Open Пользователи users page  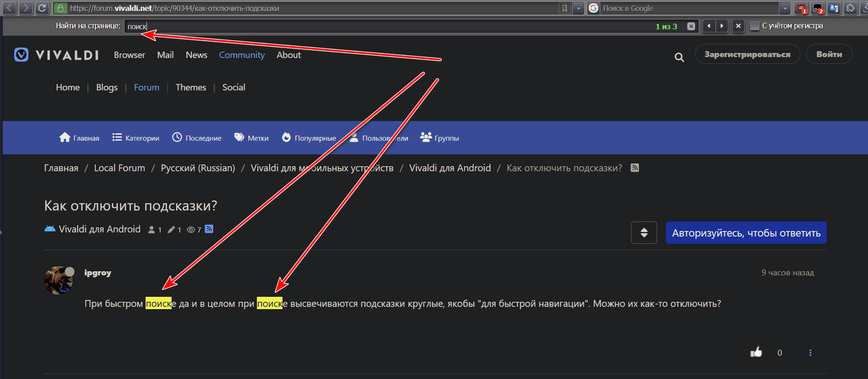[379, 137]
